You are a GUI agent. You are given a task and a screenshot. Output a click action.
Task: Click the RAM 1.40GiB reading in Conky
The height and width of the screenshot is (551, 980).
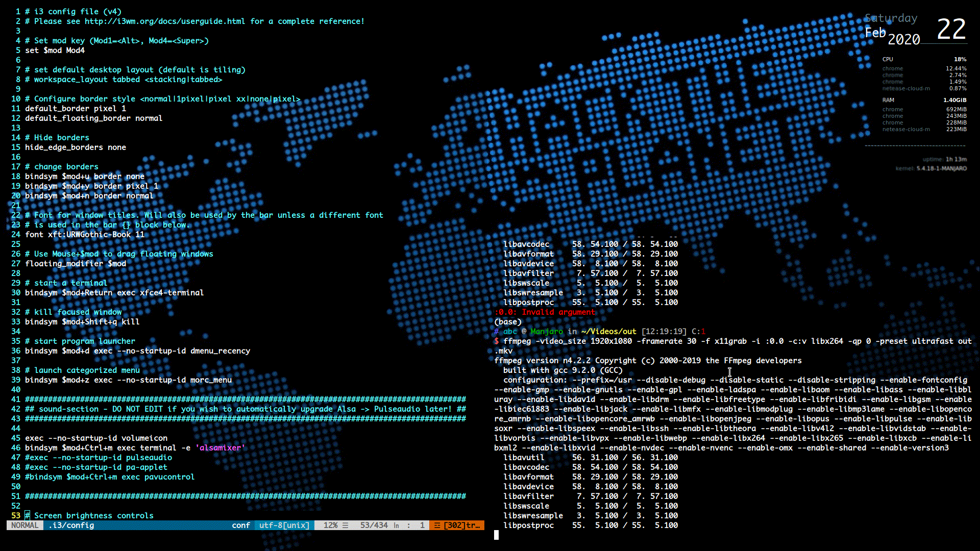point(954,100)
